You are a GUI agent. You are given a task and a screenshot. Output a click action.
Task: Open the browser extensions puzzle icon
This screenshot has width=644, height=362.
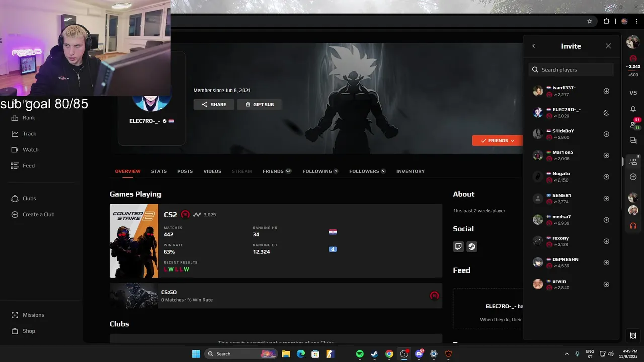[606, 21]
